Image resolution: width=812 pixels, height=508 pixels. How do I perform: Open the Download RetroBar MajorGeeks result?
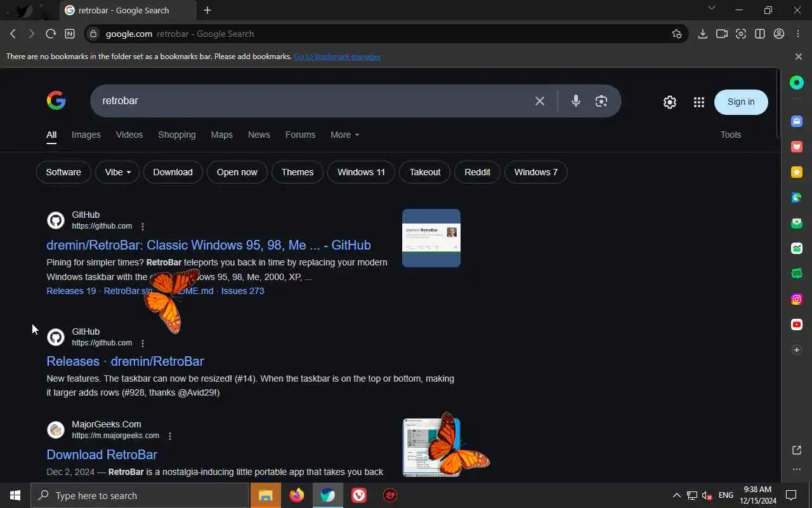click(101, 455)
